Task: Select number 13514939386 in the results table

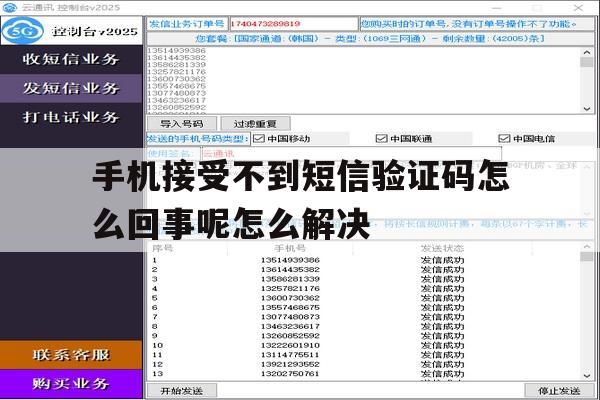Action: pyautogui.click(x=290, y=260)
